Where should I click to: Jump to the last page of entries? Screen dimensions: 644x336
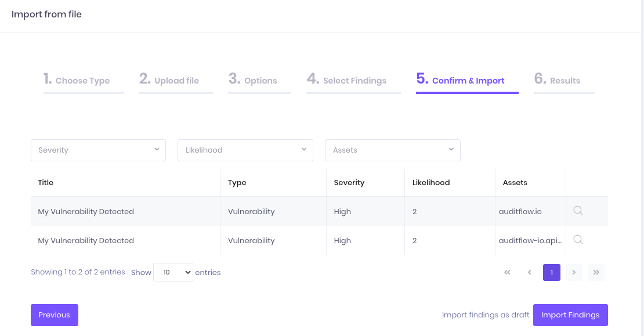coord(596,272)
